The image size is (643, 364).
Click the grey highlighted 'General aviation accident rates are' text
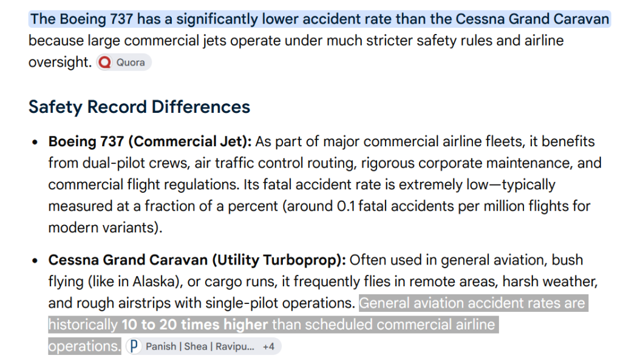click(473, 303)
